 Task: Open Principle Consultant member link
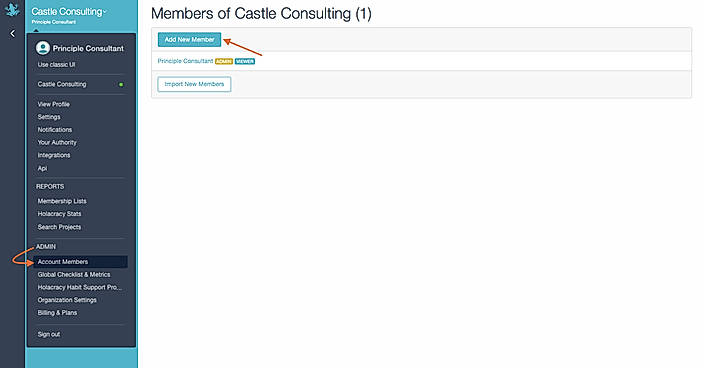pos(185,61)
